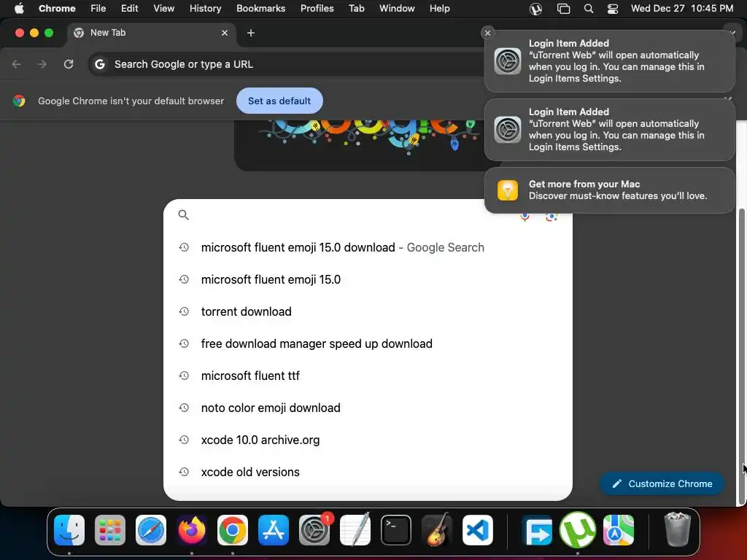Close the New Tab tab
Screen dimensions: 747x560
point(225,33)
